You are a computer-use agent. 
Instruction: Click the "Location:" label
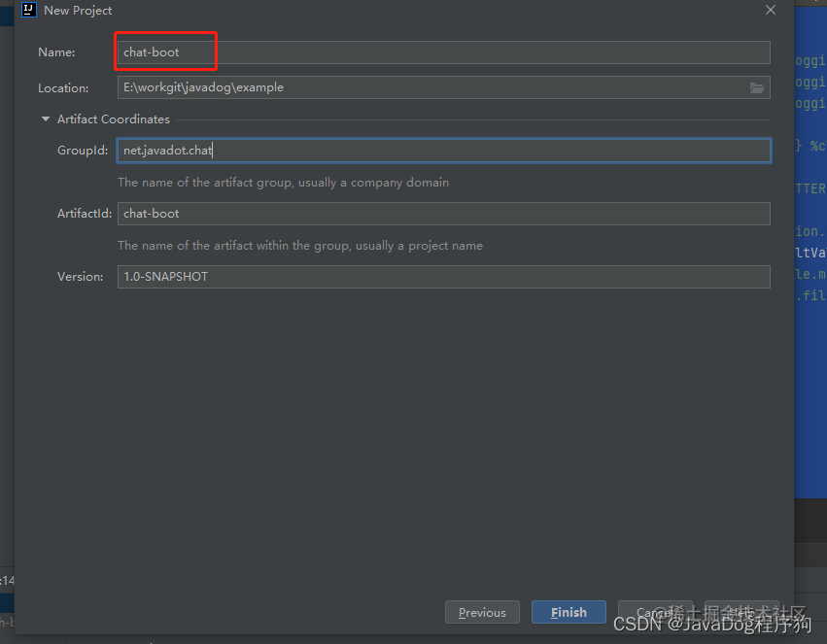point(63,88)
